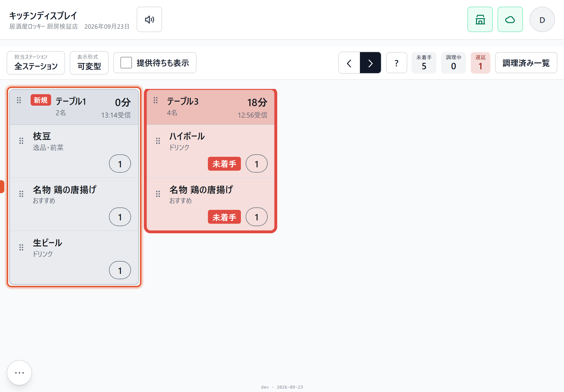Click drag handle of テーブル3 鶏の唐揚げ
The width and height of the screenshot is (564, 392).
(158, 194)
